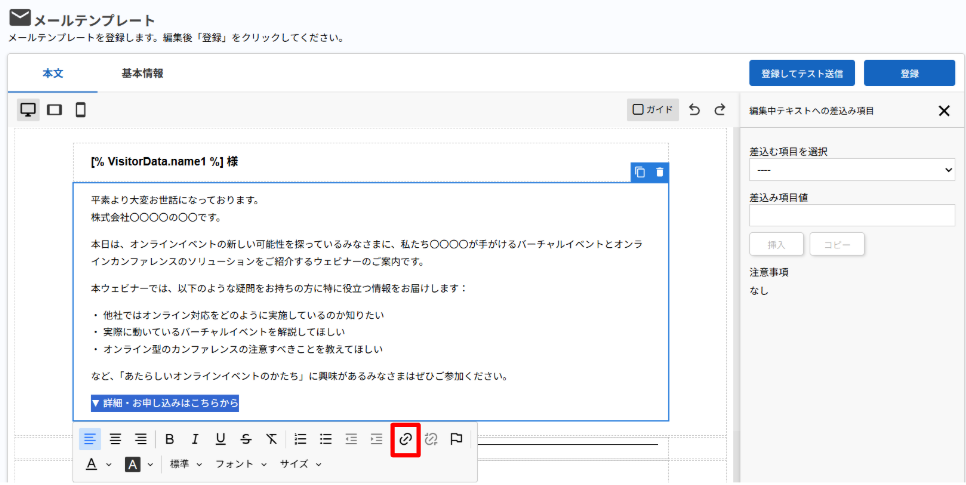
Task: Click the bullet 他社ではオンライン対応をどのように実施しているのか知りたい
Action: coord(243,315)
